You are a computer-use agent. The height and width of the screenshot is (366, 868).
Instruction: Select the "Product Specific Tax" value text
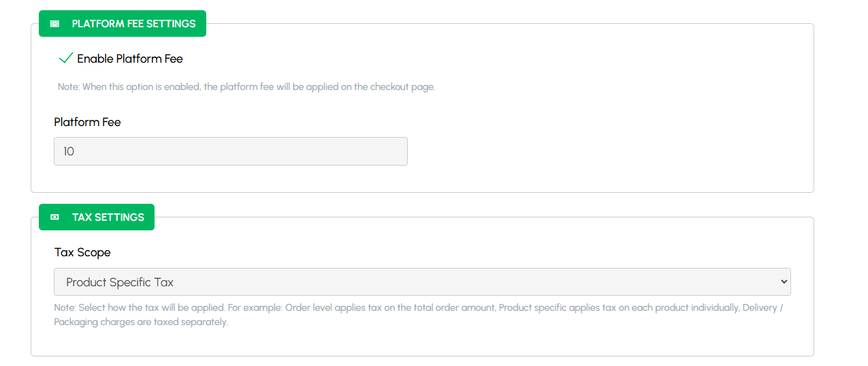pos(120,282)
